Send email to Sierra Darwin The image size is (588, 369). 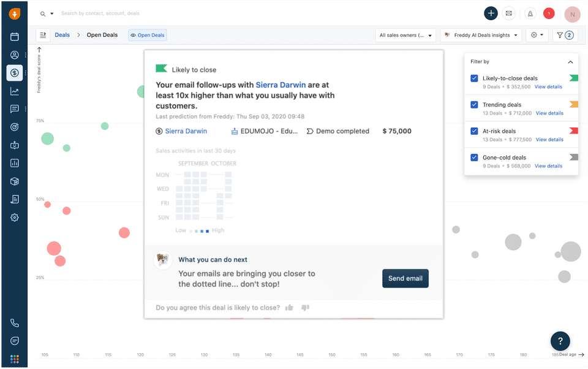(405, 278)
